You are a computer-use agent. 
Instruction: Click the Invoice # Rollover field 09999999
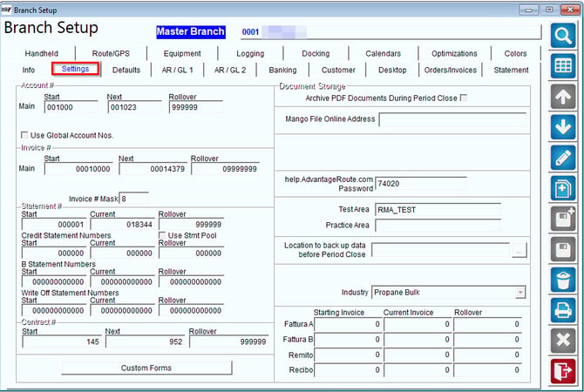tap(226, 169)
